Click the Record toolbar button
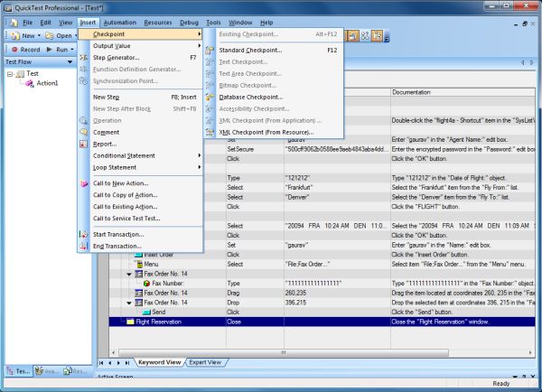This screenshot has width=542, height=392. tap(25, 50)
